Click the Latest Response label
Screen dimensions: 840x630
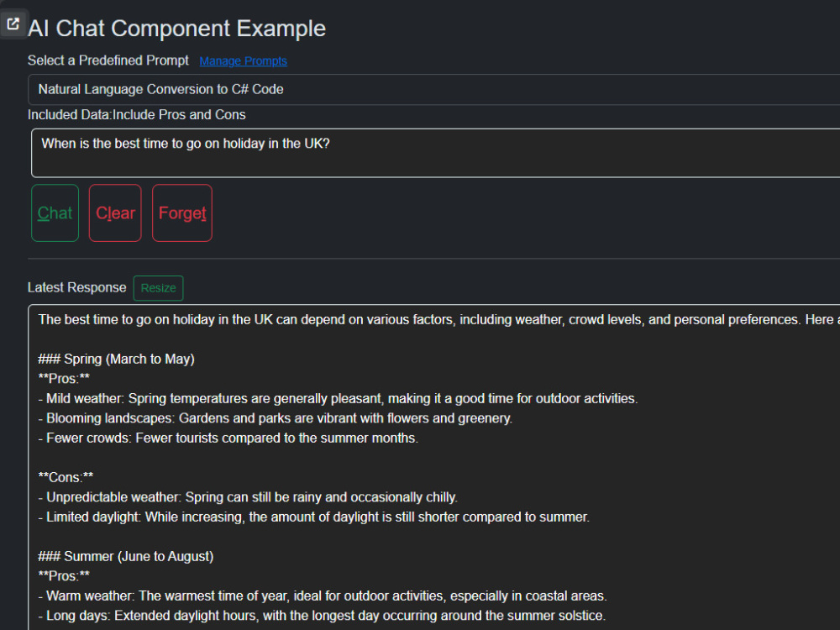coord(76,287)
